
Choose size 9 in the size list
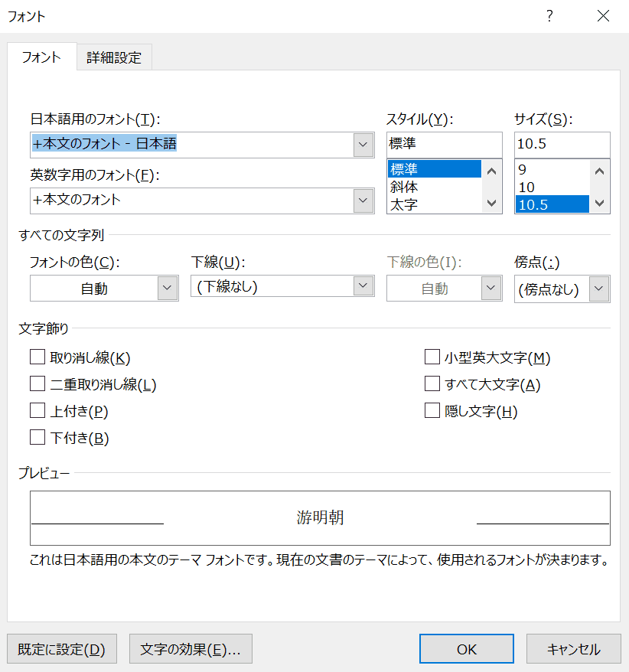click(x=552, y=169)
